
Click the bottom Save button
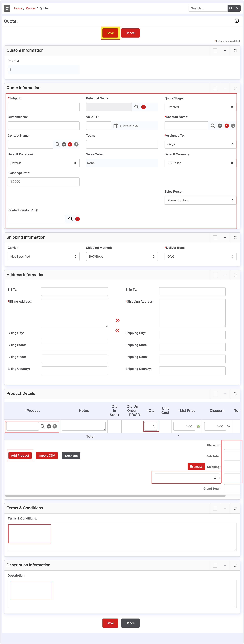[x=110, y=623]
